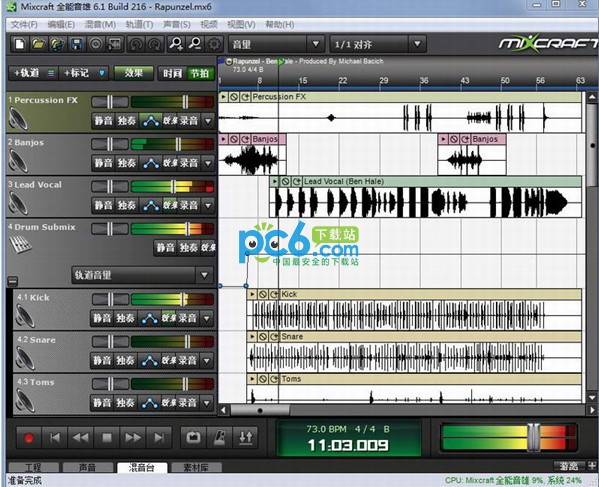Solo the Lead Vocal track
599x487 pixels.
(x=127, y=205)
